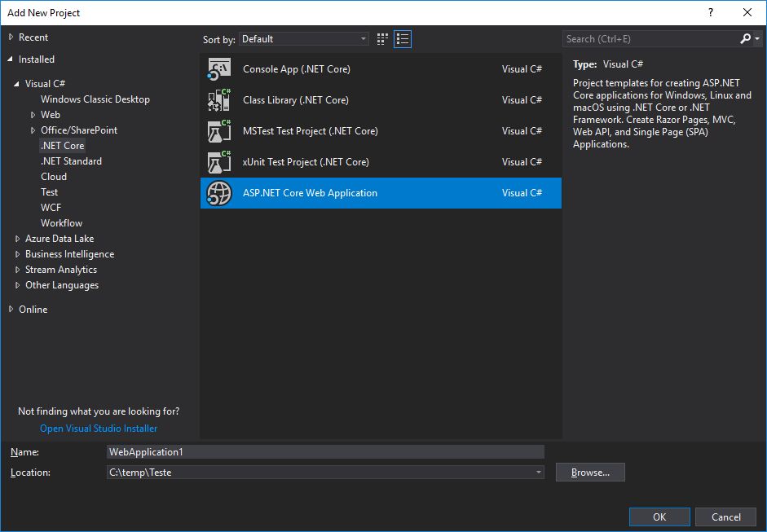Switch to medium icons list view
Viewport: 767px width, 532px height.
403,39
